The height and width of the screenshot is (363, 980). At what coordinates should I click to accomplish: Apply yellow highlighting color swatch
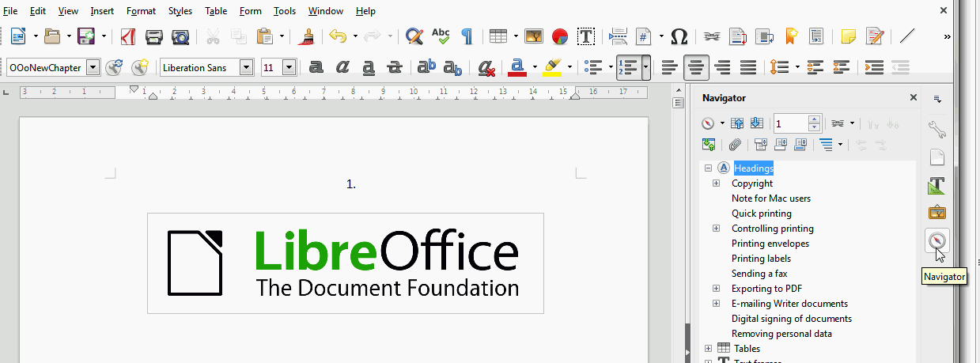click(x=553, y=68)
